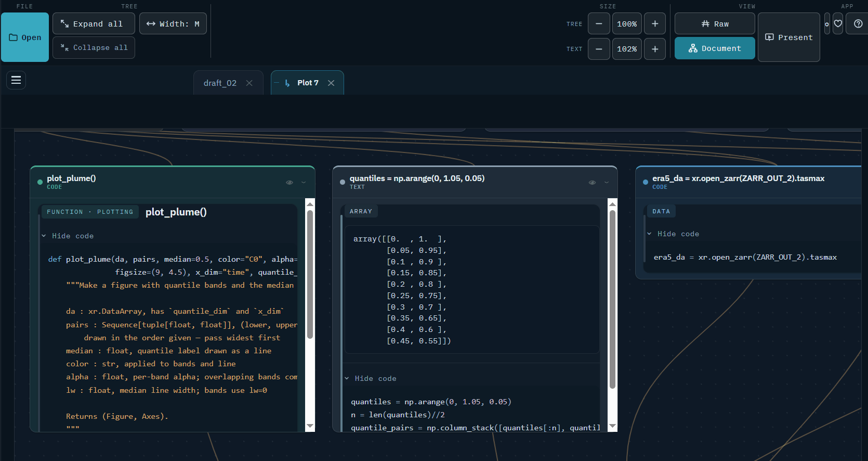Hide code in quantiles node

click(x=371, y=379)
